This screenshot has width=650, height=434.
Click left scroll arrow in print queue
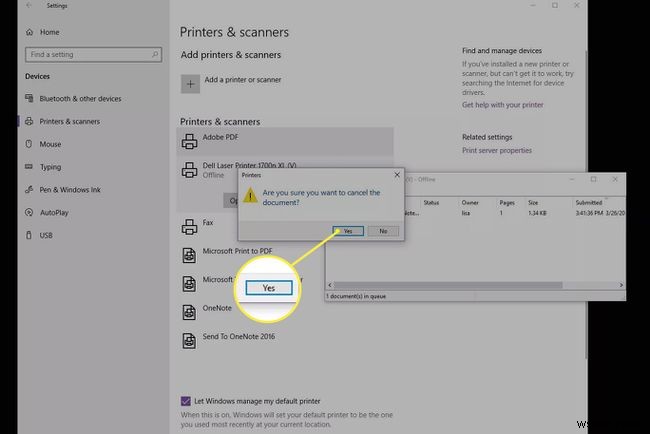pyautogui.click(x=330, y=285)
